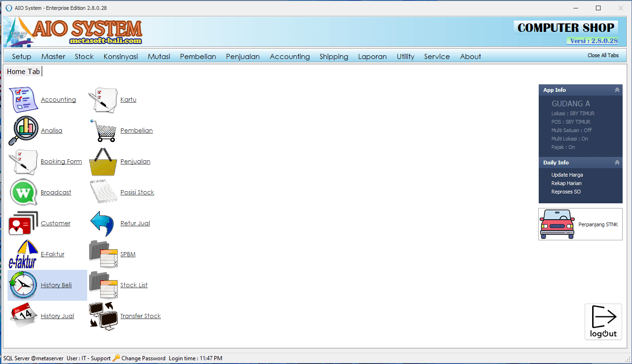Open the Pembelian shopping cart icon

click(103, 130)
